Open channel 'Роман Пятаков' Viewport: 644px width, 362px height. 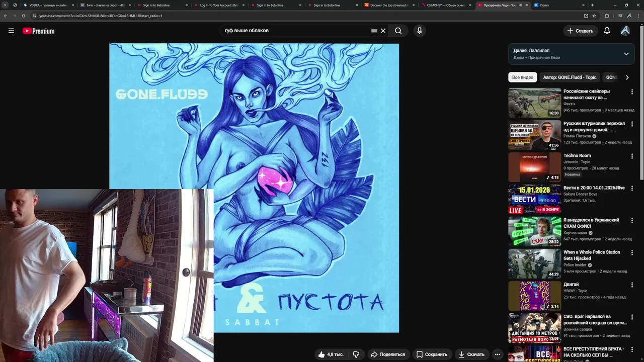click(x=577, y=136)
